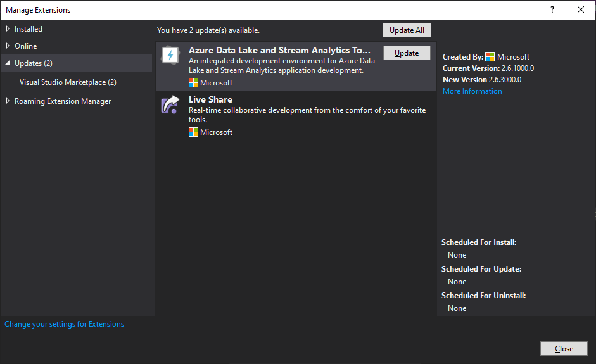596x364 pixels.
Task: Click Microsoft logo under Live Share entry
Action: [193, 132]
